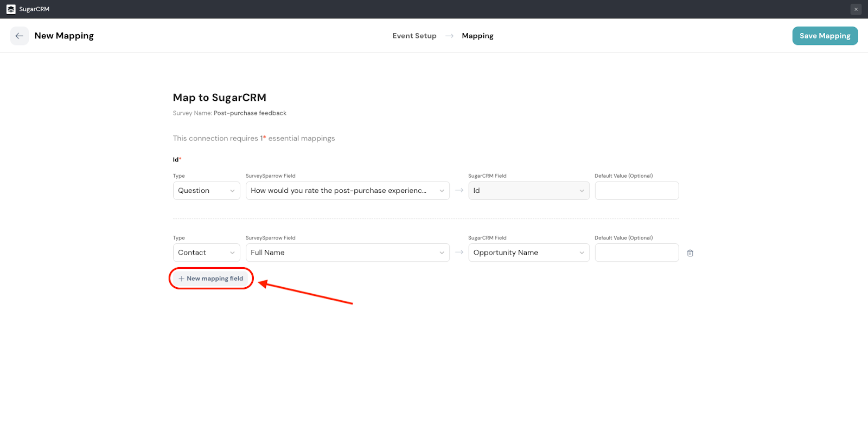Select the Mapping step

pos(477,36)
